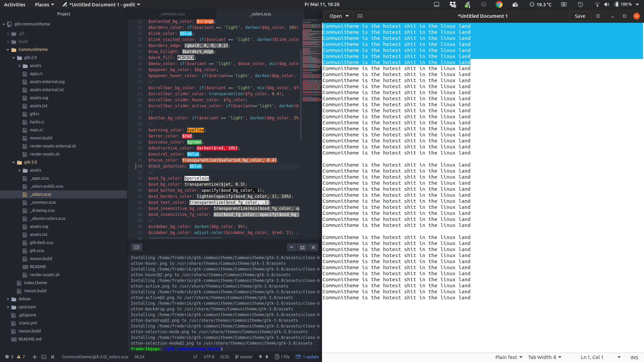
Task: Save the untitled document in gedit
Action: (x=580, y=16)
